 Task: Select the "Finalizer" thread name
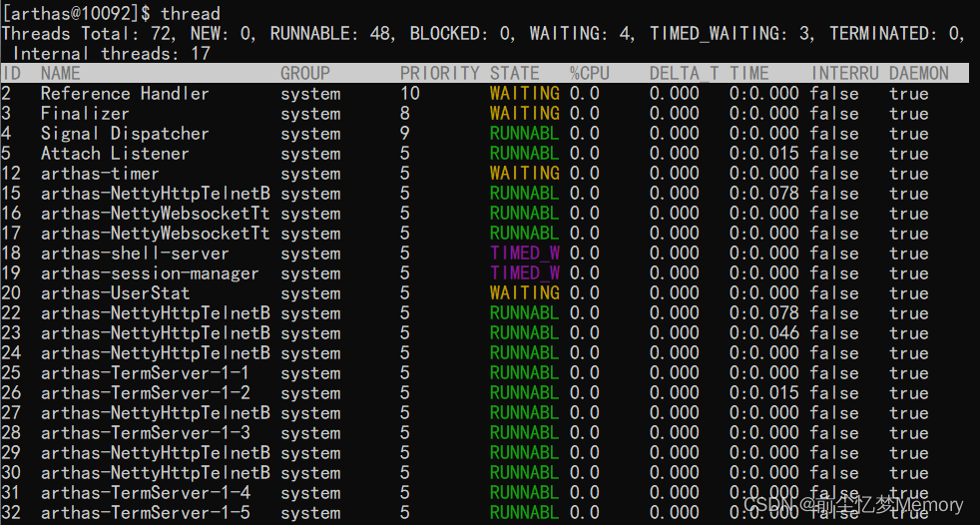tap(85, 113)
